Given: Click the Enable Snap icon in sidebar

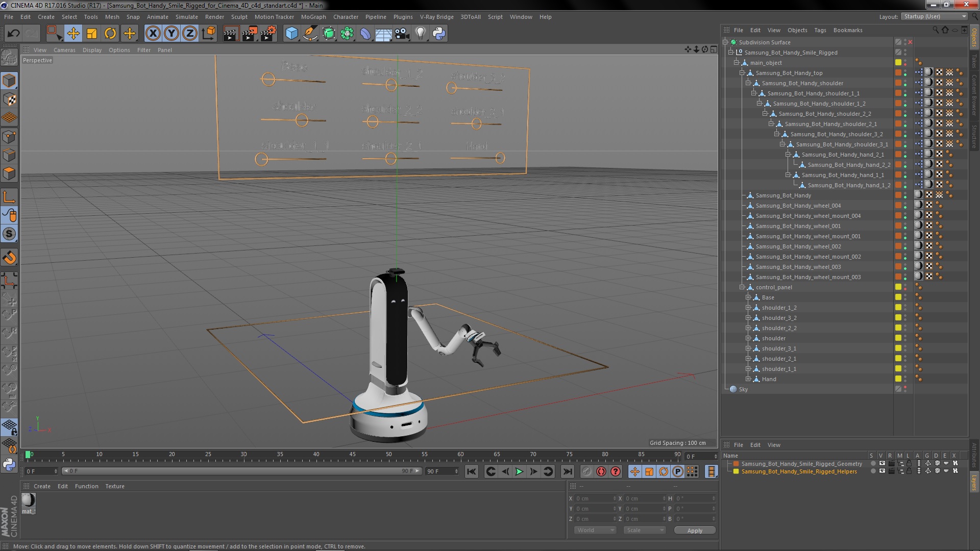Looking at the screenshot, I should coord(9,234).
